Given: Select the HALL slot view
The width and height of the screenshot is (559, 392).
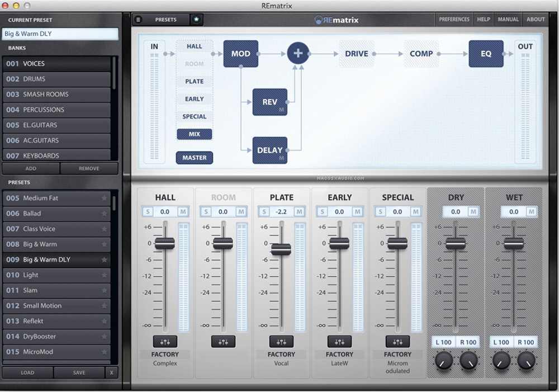Looking at the screenshot, I should tap(195, 46).
